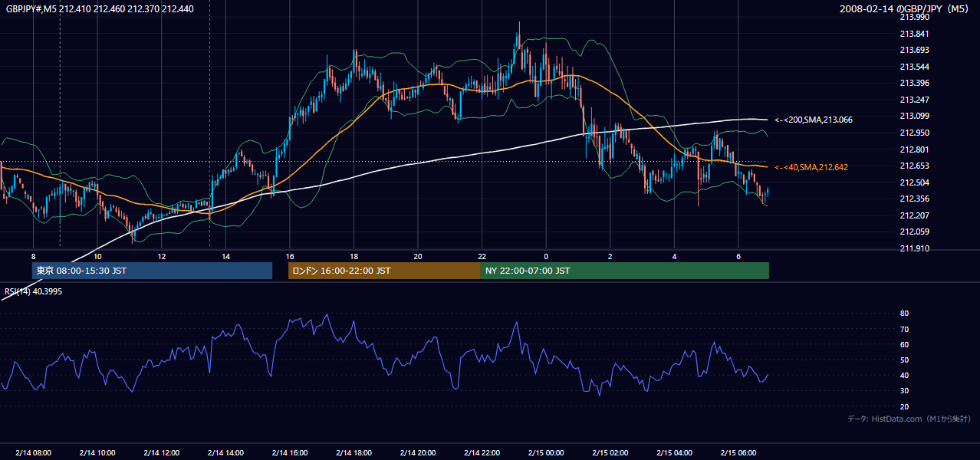980x460 pixels.
Task: Click hour label 12 under price chart
Action: tap(161, 255)
